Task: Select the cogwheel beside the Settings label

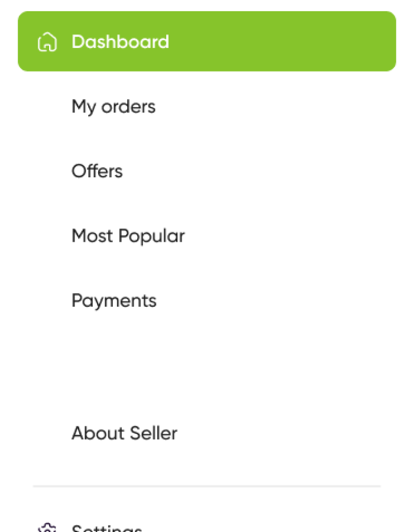Action: pyautogui.click(x=47, y=528)
